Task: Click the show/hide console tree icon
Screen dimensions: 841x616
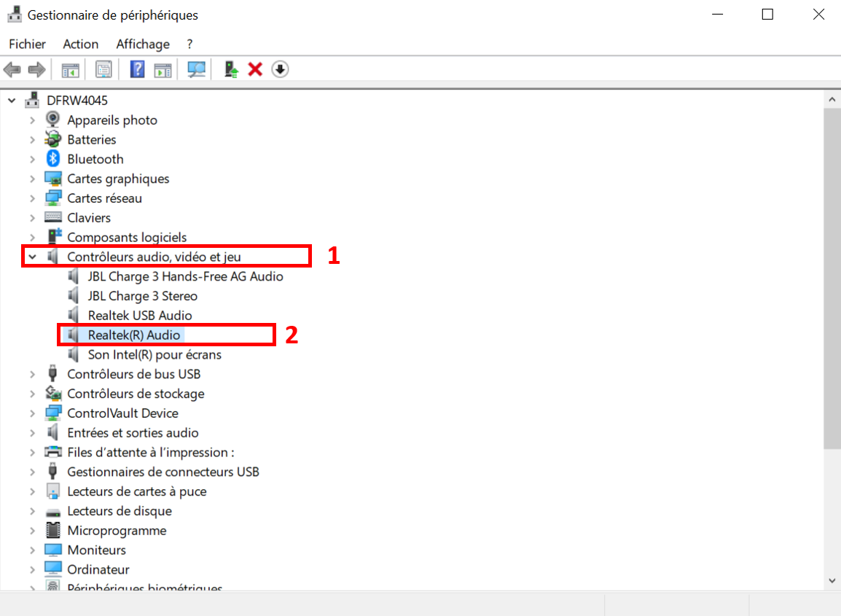Action: pyautogui.click(x=71, y=69)
